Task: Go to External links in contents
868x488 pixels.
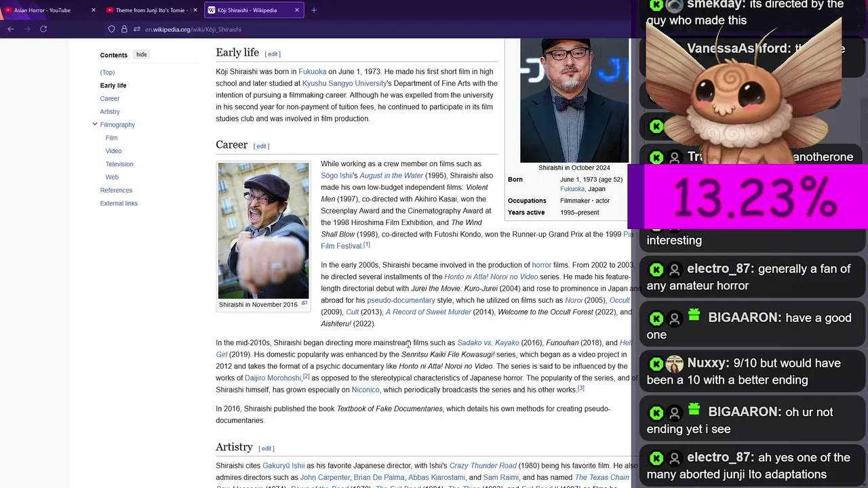Action: (119, 203)
